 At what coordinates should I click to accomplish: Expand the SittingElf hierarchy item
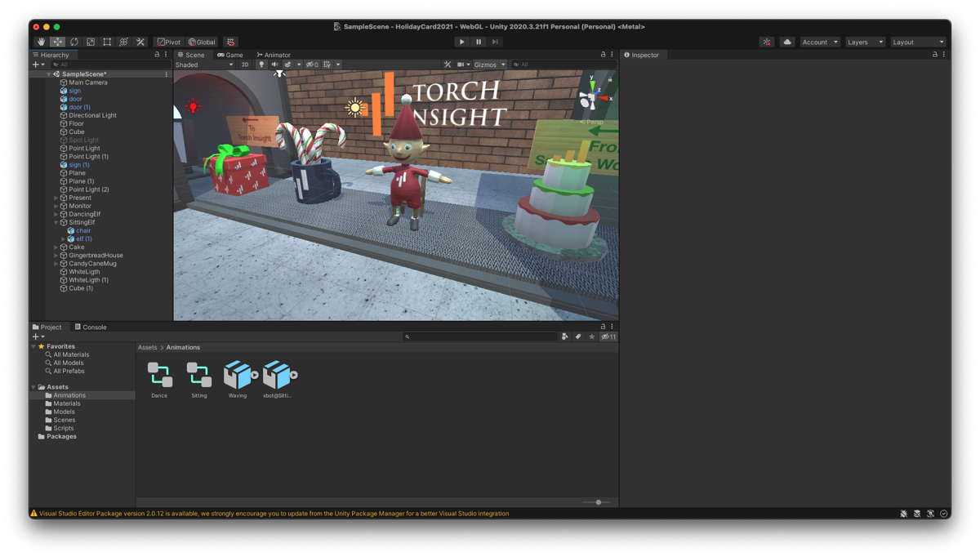click(56, 222)
